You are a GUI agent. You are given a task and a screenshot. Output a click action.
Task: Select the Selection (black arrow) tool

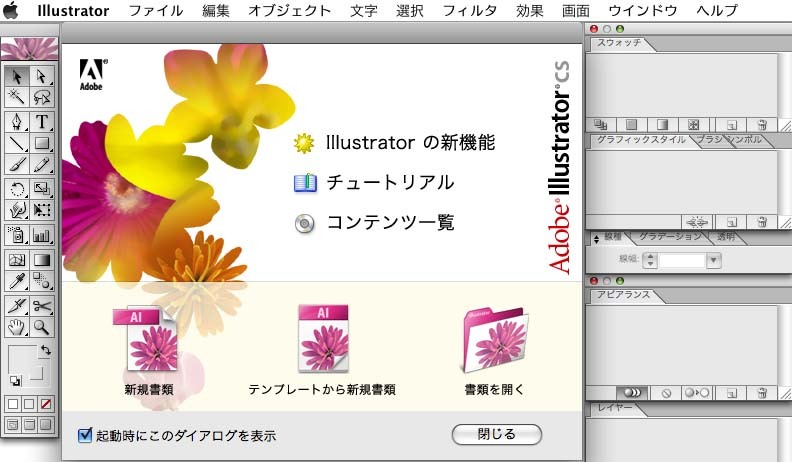(x=17, y=76)
